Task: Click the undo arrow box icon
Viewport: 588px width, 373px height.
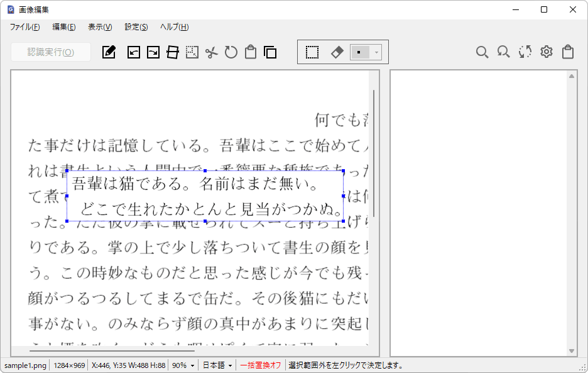Action: tap(134, 52)
